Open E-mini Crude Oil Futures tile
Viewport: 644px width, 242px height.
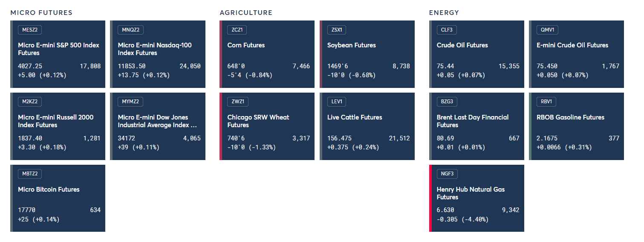tap(576, 54)
